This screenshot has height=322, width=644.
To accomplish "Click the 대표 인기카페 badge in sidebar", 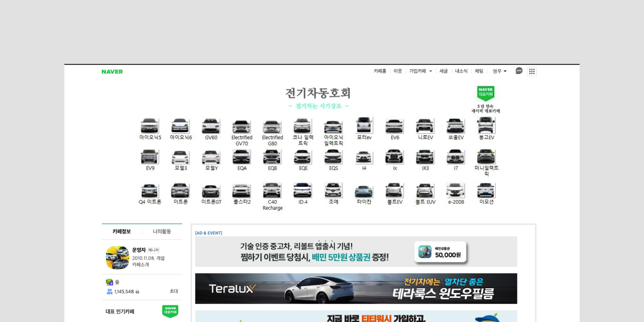I will (170, 311).
